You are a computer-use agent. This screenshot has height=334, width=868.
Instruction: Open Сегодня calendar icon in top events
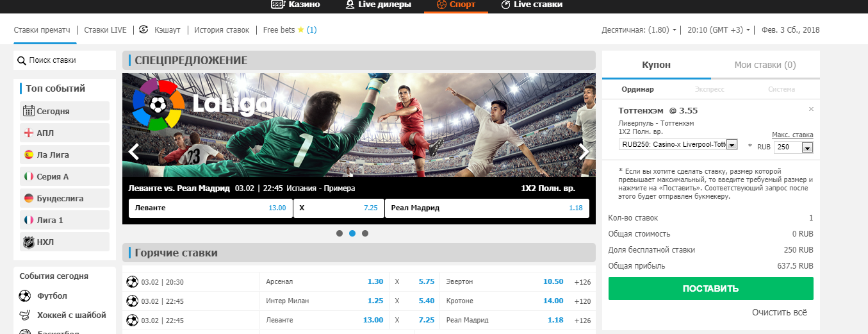point(28,111)
